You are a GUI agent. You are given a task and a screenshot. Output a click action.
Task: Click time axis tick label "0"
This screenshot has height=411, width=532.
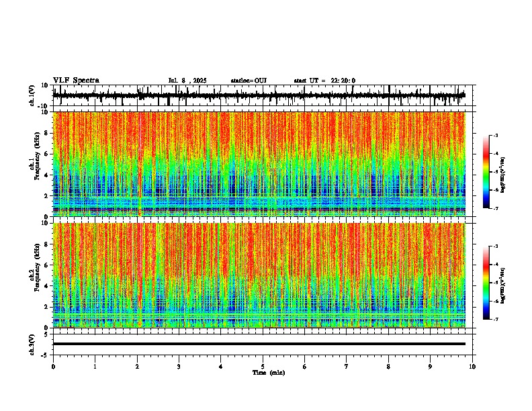(53, 367)
